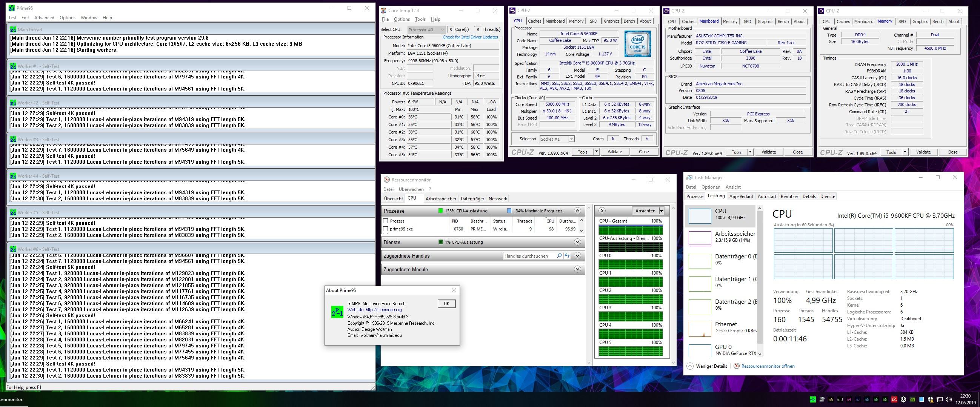Open the Ansichten dropdown arrow
This screenshot has width=980, height=407.
[x=662, y=211]
